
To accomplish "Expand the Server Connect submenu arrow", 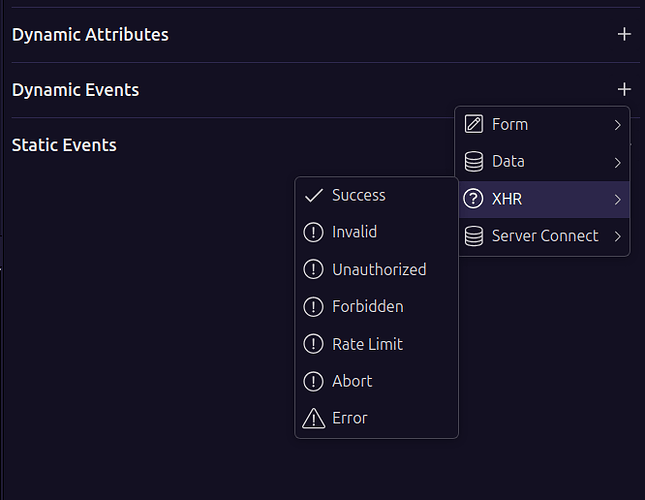I will pos(618,236).
